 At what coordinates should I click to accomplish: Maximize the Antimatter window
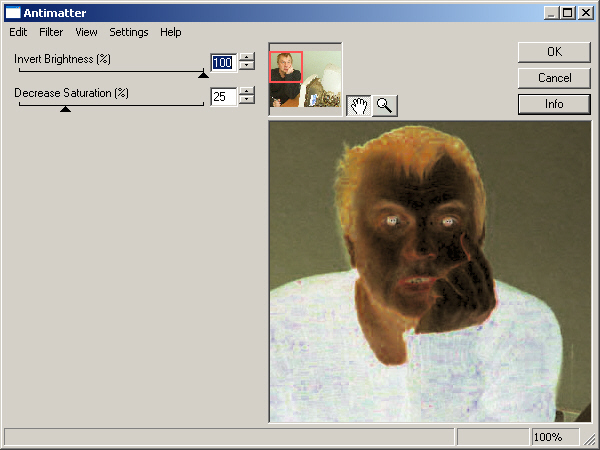tap(568, 13)
